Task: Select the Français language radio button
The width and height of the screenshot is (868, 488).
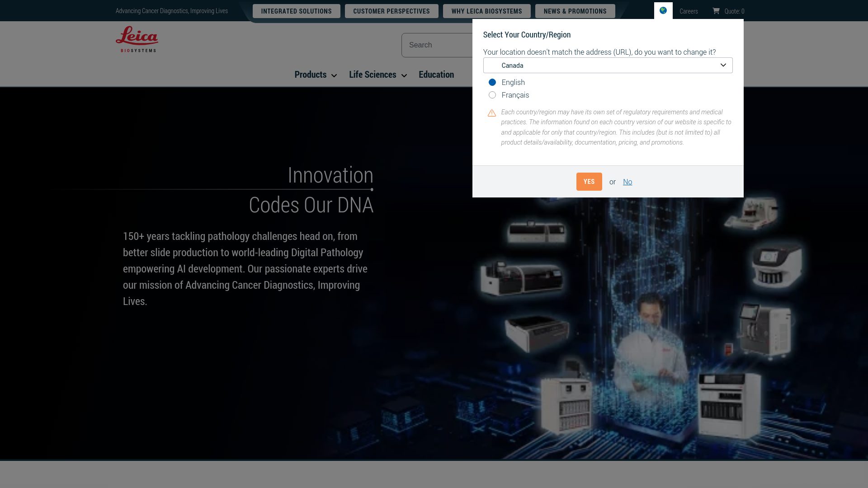Action: point(492,95)
